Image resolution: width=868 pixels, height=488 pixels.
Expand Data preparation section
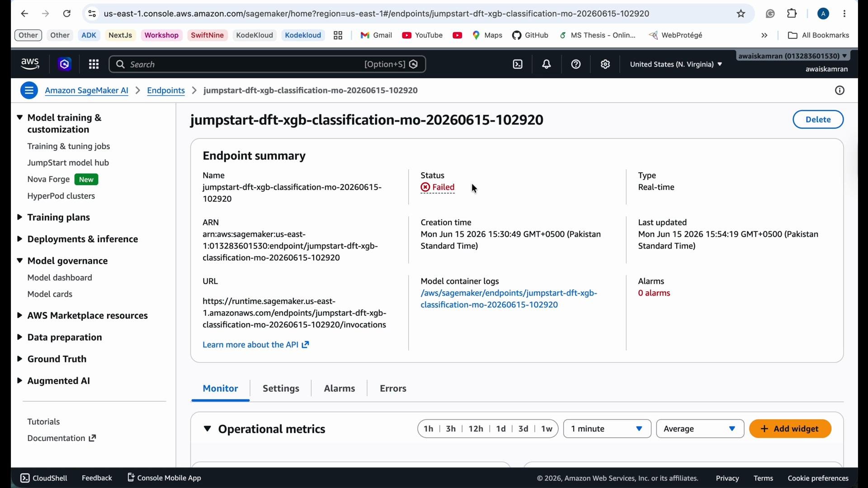point(20,338)
